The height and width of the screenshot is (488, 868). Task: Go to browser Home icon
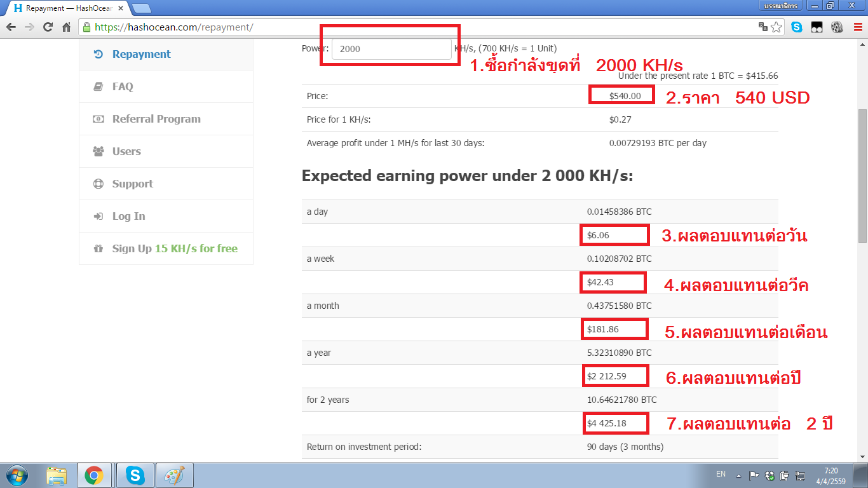coord(66,27)
